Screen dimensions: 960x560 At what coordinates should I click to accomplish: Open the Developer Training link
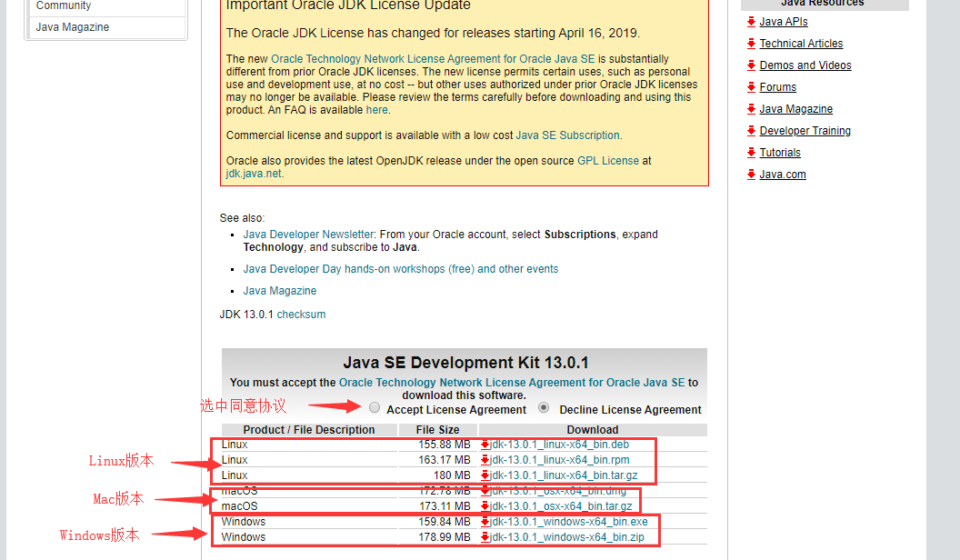805,131
